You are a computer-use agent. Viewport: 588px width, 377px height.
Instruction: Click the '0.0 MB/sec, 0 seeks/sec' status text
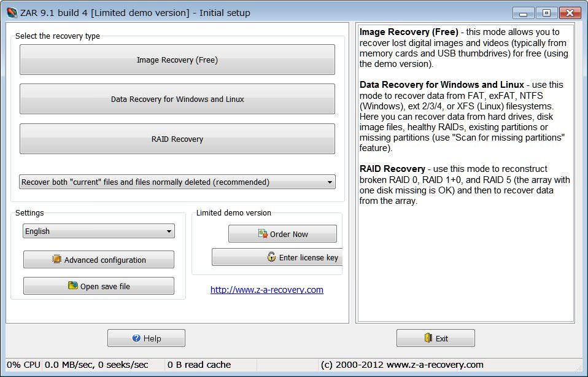(96, 365)
